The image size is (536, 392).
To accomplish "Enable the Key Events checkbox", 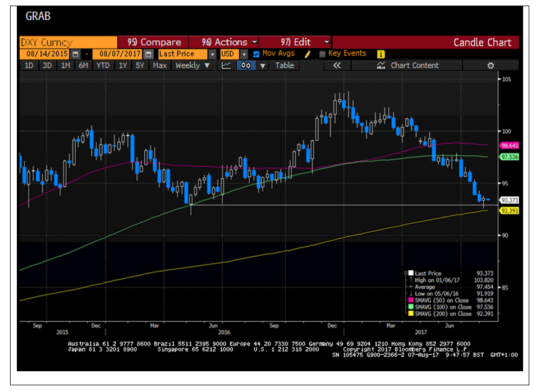I will tap(322, 54).
